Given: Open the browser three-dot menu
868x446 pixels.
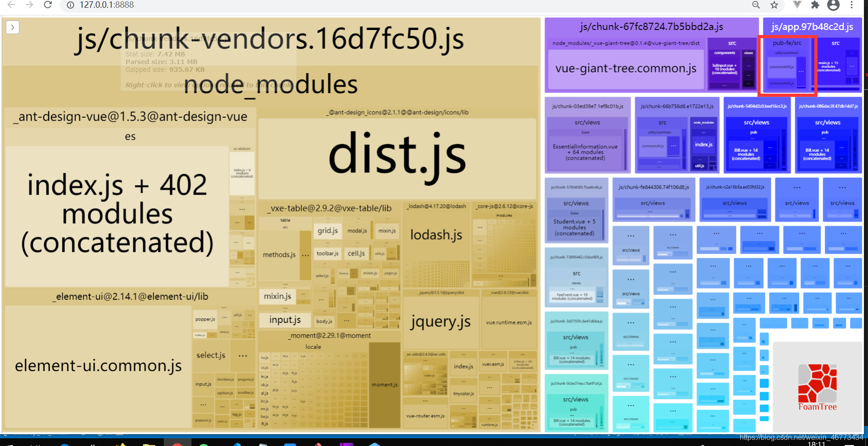Looking at the screenshot, I should click(x=851, y=5).
